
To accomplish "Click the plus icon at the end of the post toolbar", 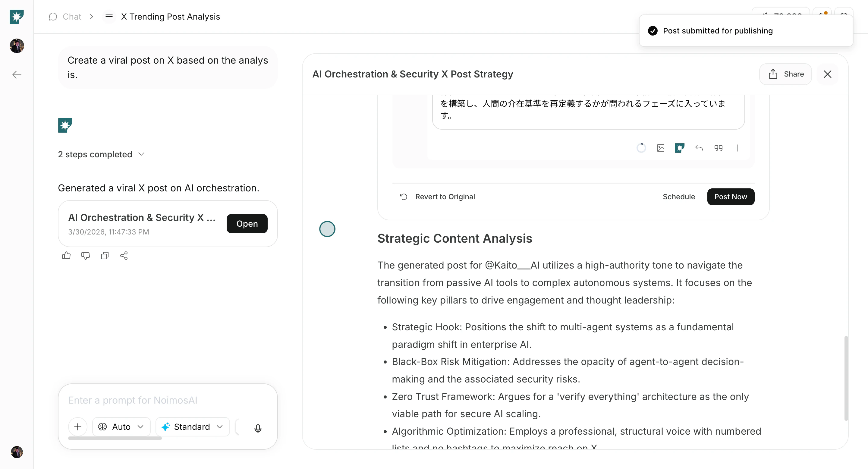I will click(x=738, y=148).
